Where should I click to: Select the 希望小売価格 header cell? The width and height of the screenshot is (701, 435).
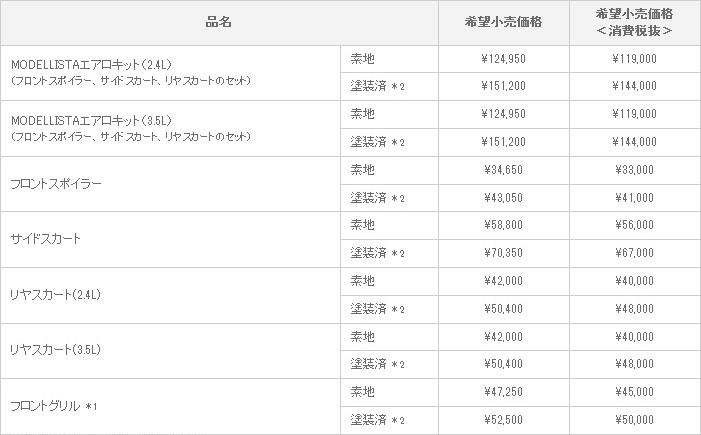(x=503, y=22)
